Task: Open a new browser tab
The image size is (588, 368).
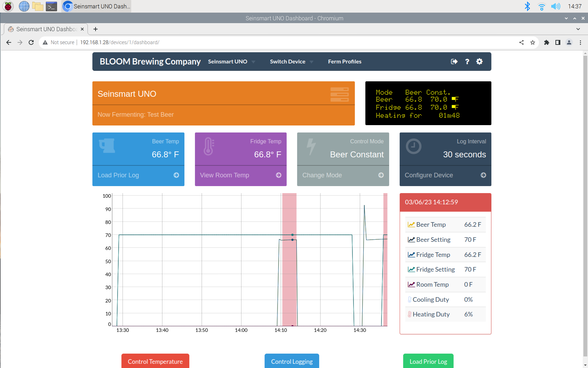Action: (x=96, y=29)
